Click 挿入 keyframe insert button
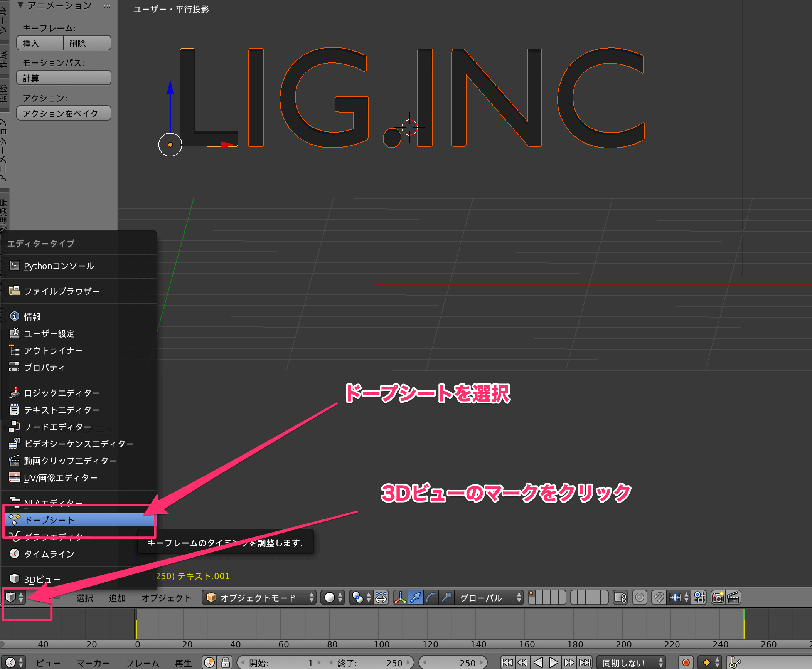The image size is (812, 669). (x=40, y=43)
